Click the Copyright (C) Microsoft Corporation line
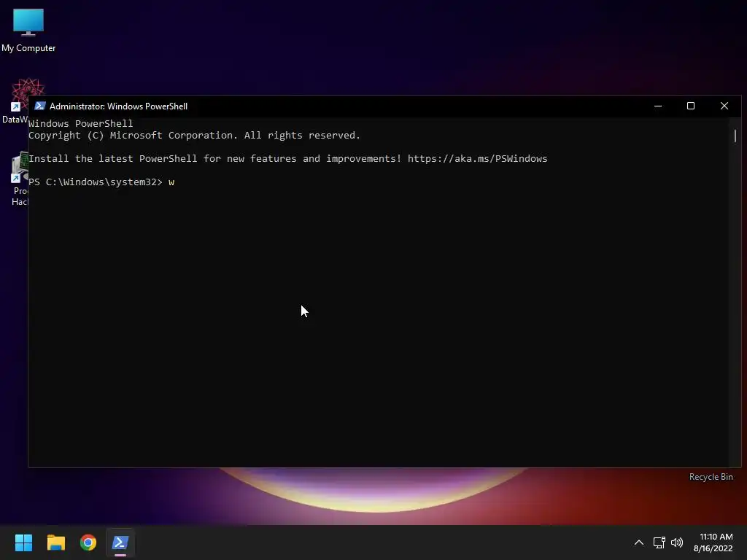 pyautogui.click(x=194, y=135)
